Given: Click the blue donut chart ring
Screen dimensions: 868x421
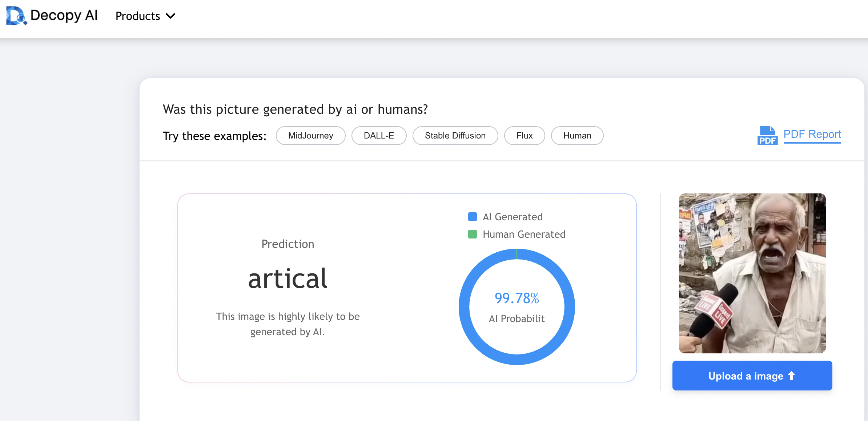Looking at the screenshot, I should (x=464, y=307).
